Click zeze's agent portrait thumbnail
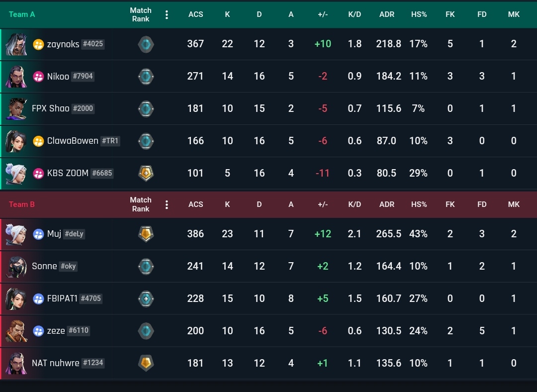 pyautogui.click(x=16, y=331)
